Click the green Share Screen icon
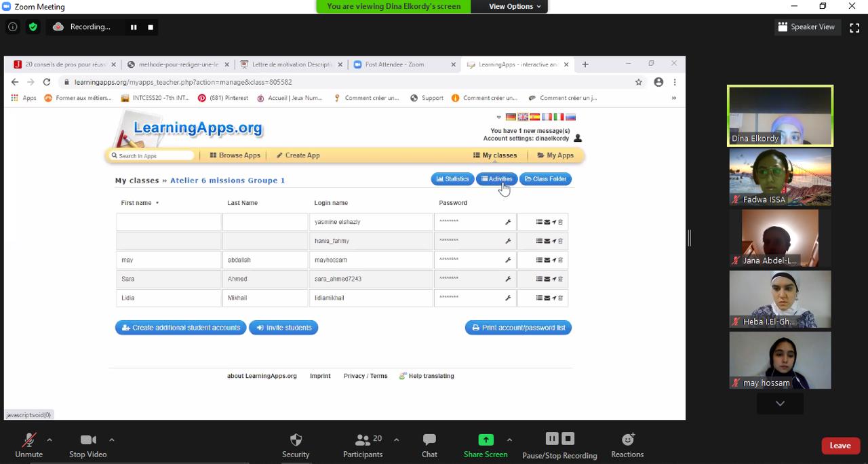This screenshot has width=868, height=464. click(486, 440)
